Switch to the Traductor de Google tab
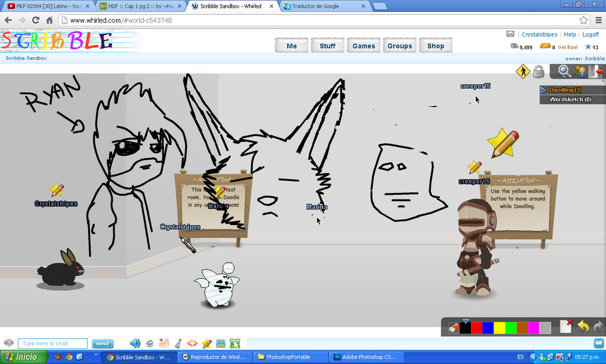This screenshot has width=606, height=364. pos(324,6)
